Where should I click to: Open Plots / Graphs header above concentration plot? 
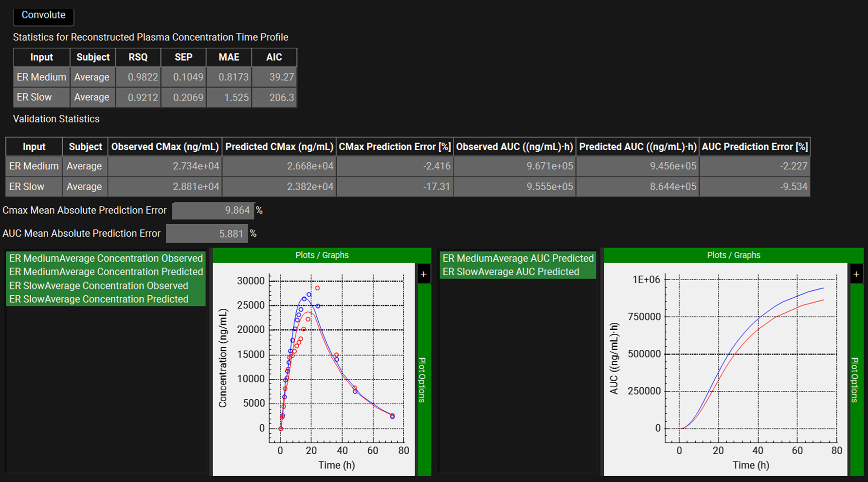tap(322, 255)
